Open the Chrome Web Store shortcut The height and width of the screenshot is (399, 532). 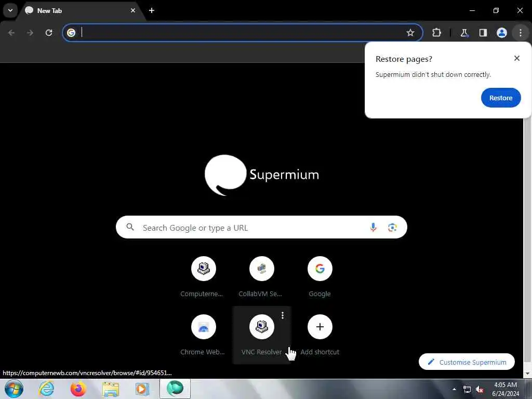(203, 335)
